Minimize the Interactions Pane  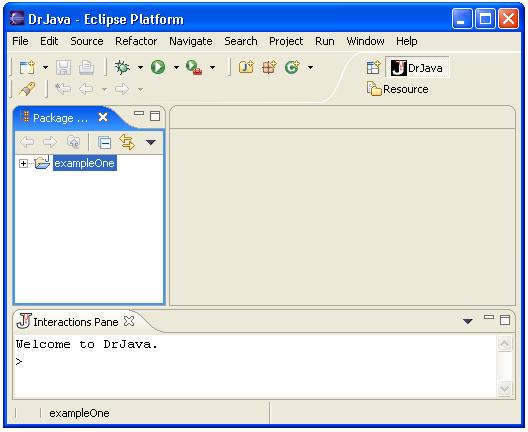click(489, 317)
